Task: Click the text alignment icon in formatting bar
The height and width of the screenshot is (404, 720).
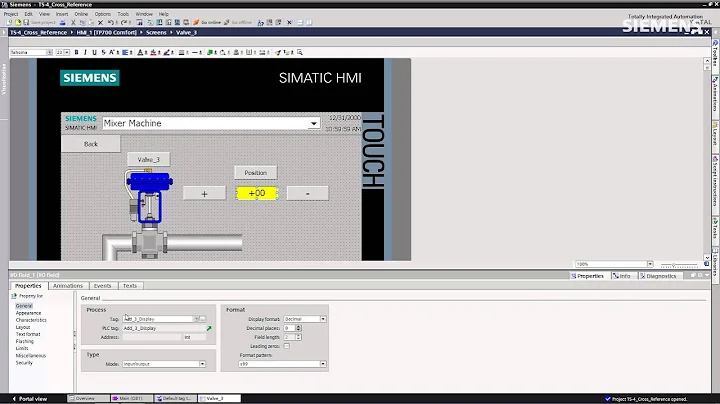Action: (126, 52)
